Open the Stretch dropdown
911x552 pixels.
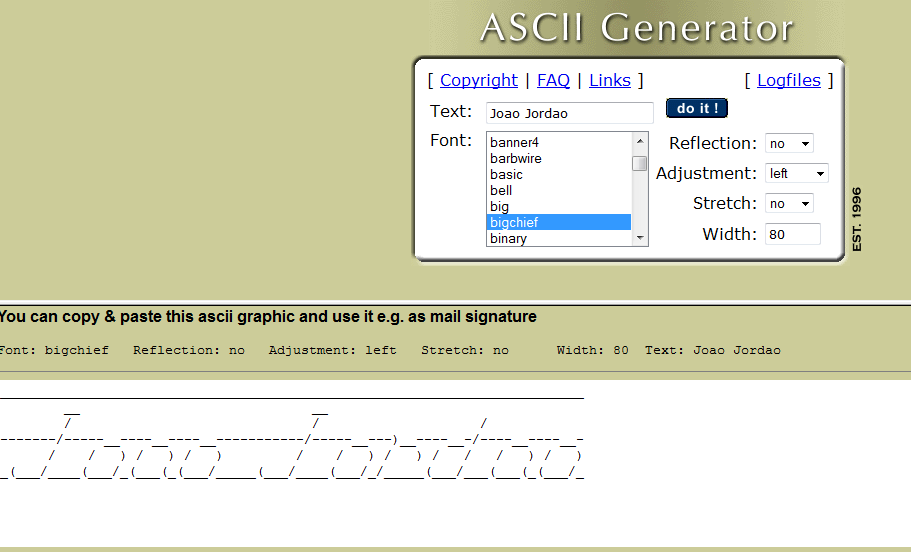(x=789, y=203)
